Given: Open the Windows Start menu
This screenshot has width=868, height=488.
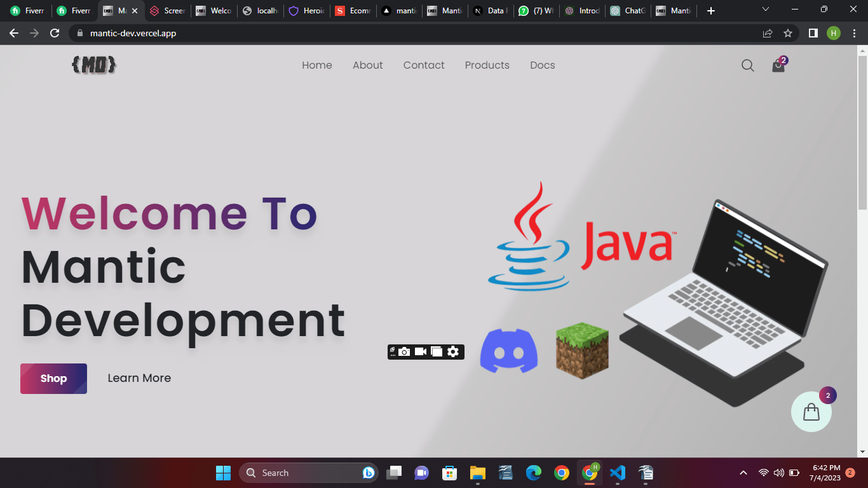Looking at the screenshot, I should 223,473.
